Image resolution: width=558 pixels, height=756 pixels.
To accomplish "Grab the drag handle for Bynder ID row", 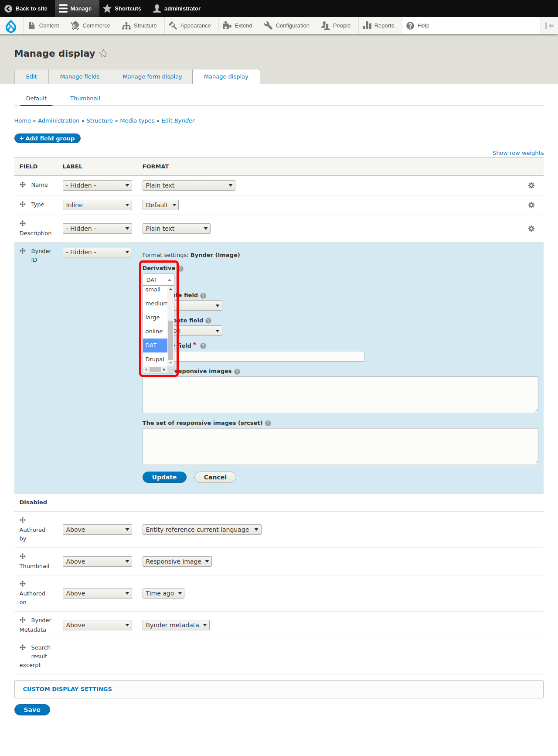I will point(23,251).
